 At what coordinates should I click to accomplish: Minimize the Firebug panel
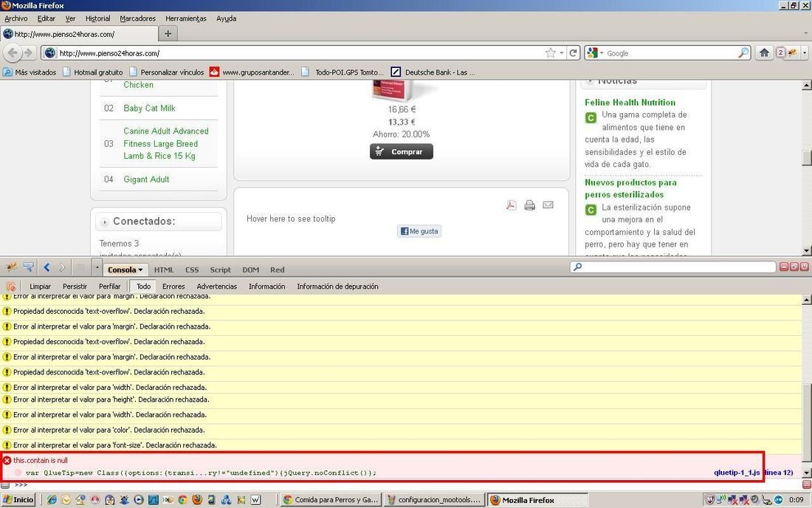click(784, 267)
